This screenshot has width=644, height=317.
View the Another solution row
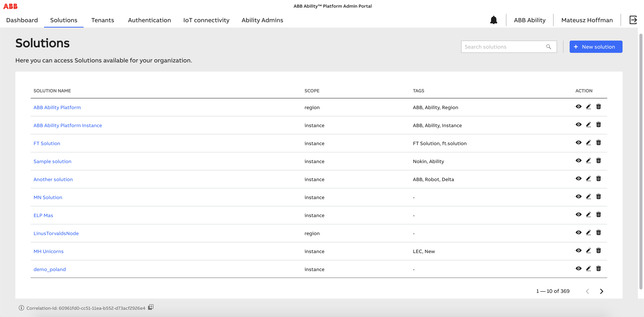578,178
